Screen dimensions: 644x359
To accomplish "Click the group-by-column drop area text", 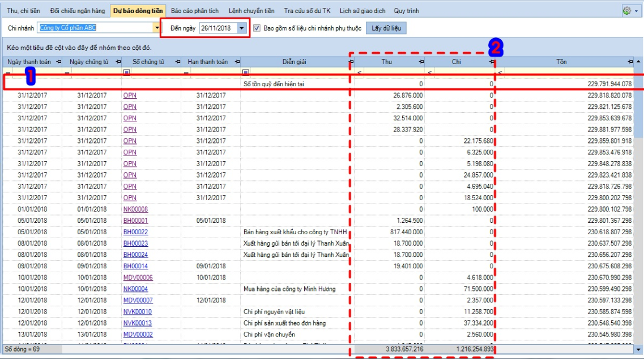I will [x=79, y=48].
